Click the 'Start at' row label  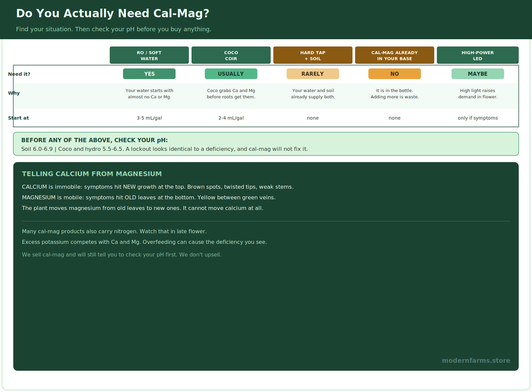18,118
